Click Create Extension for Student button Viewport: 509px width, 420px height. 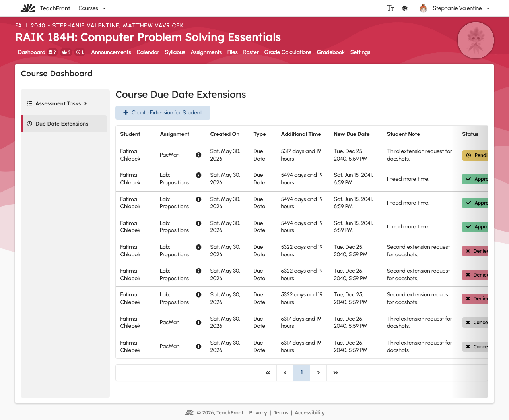pos(163,112)
